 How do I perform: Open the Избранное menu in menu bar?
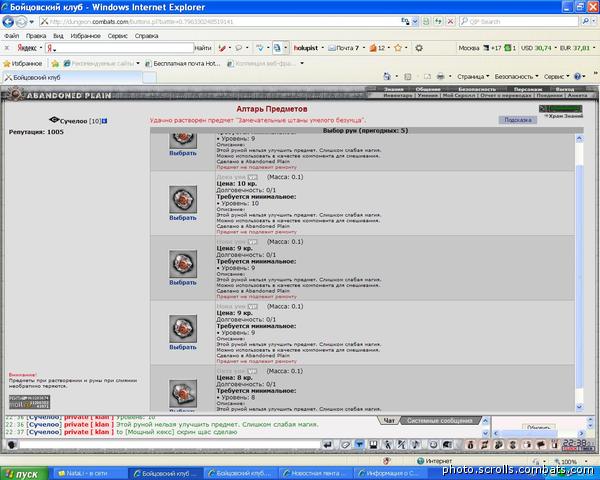(85, 36)
